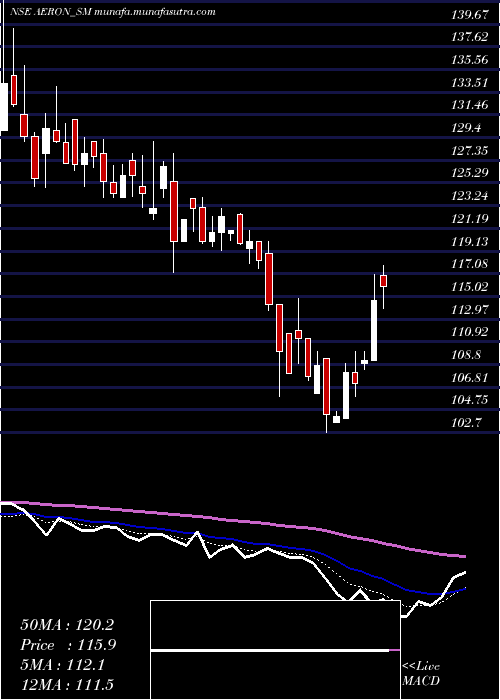Click the 112.97 price axis label
Viewport: 500px width, 700px height.
click(x=470, y=309)
